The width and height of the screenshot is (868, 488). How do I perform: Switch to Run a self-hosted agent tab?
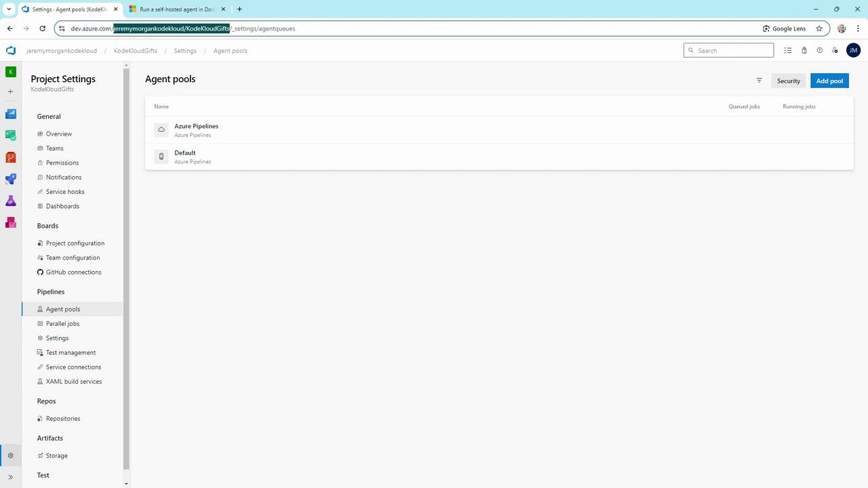tap(177, 9)
